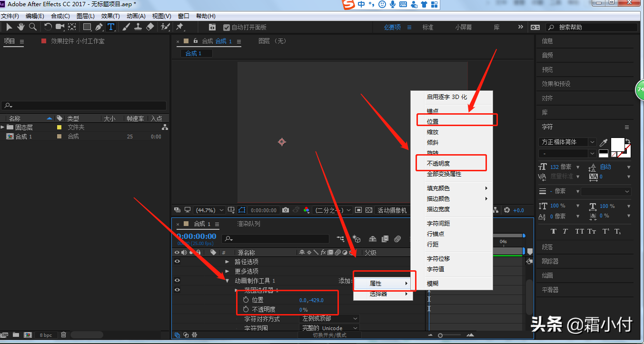644x344 pixels.
Task: Collapse the 动画制作工具 1 group
Action: click(x=228, y=281)
